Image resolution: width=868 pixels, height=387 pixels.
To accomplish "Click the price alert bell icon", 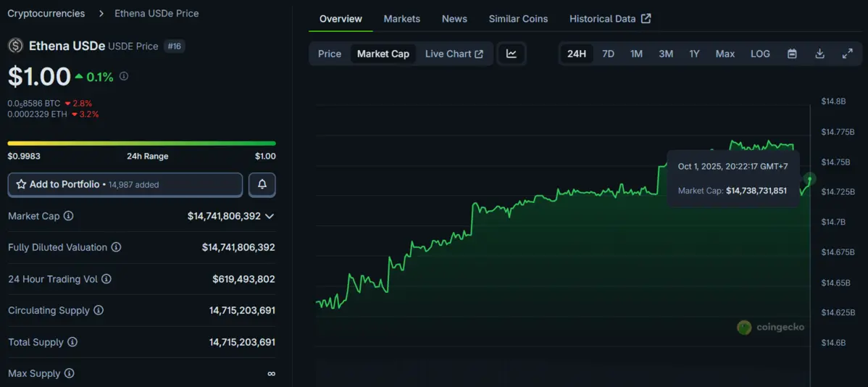I will point(262,185).
